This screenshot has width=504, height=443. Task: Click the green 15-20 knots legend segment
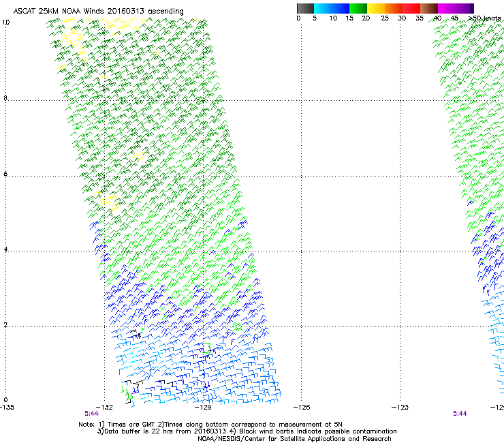(358, 8)
